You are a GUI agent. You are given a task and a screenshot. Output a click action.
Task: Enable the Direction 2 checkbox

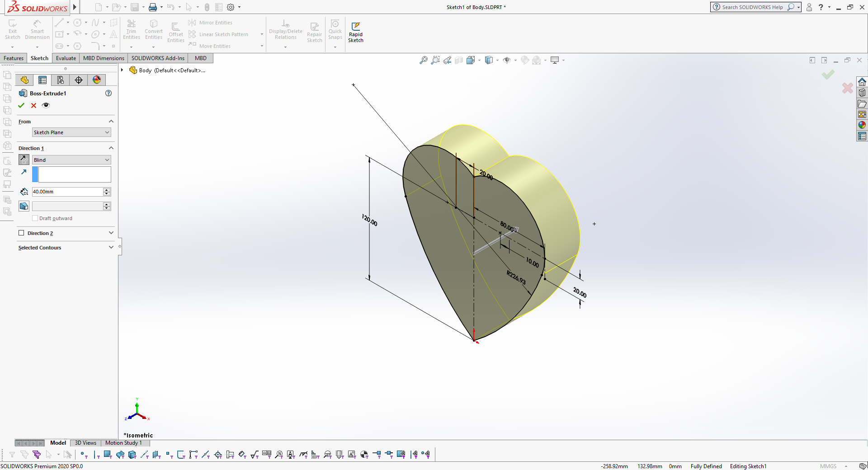pyautogui.click(x=21, y=233)
